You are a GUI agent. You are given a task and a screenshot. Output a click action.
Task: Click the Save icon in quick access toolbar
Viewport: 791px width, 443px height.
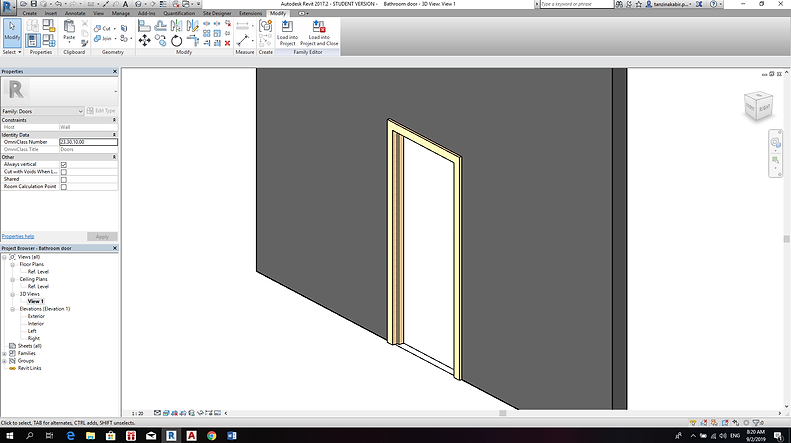point(34,4)
